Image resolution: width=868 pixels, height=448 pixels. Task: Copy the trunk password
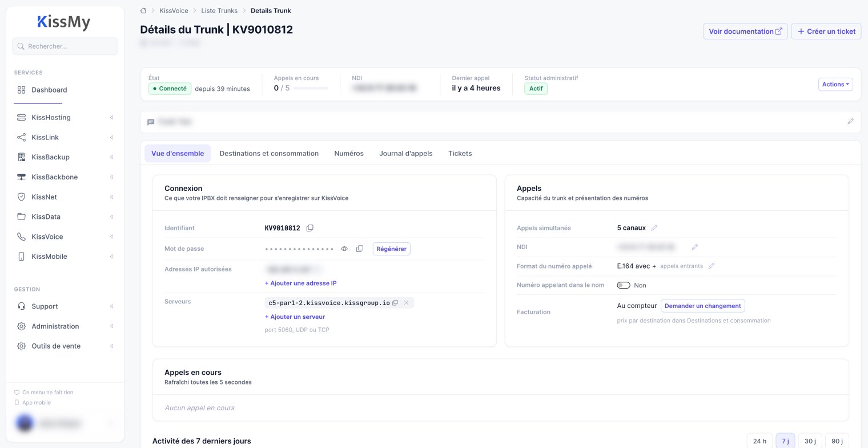pos(360,249)
